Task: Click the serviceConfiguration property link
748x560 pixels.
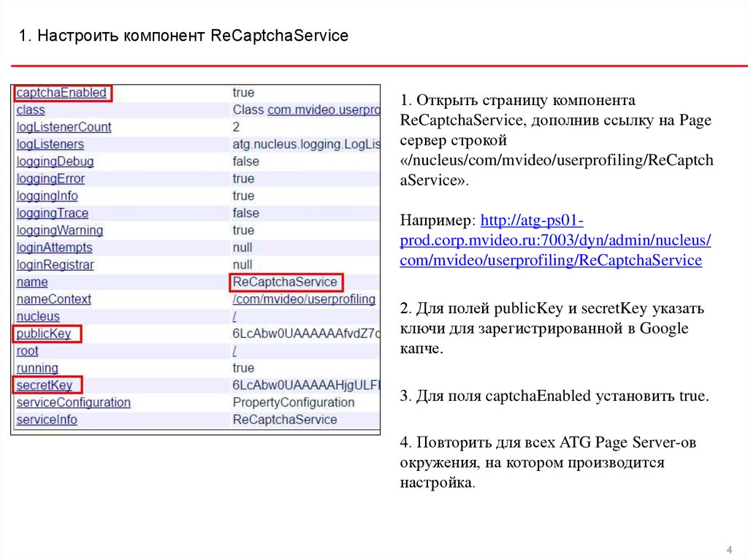Action: pos(73,402)
